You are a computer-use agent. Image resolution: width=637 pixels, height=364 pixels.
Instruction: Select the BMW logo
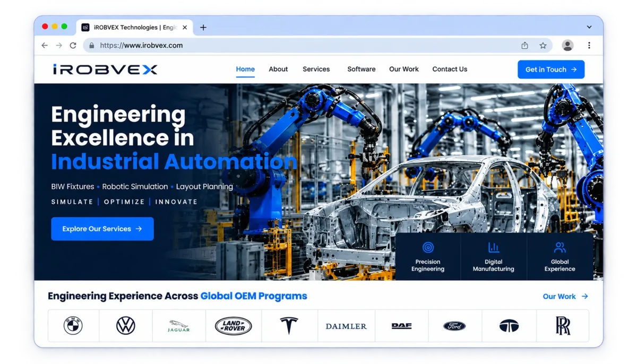click(73, 326)
